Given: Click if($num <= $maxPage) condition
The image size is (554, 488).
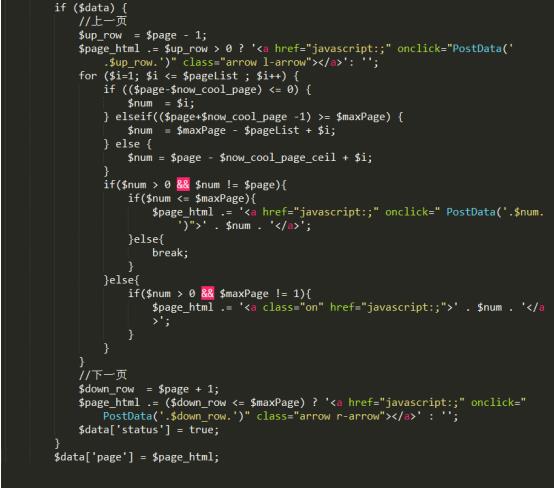Looking at the screenshot, I should tap(192, 198).
